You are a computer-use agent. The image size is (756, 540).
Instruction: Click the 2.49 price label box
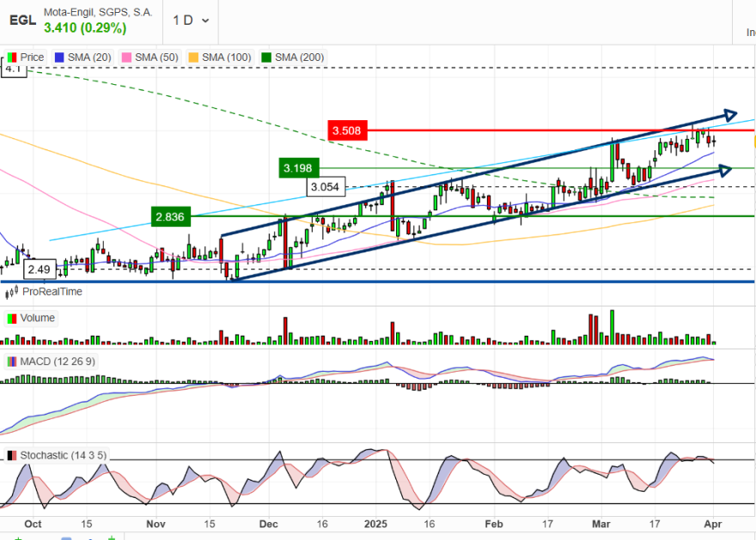tap(40, 270)
